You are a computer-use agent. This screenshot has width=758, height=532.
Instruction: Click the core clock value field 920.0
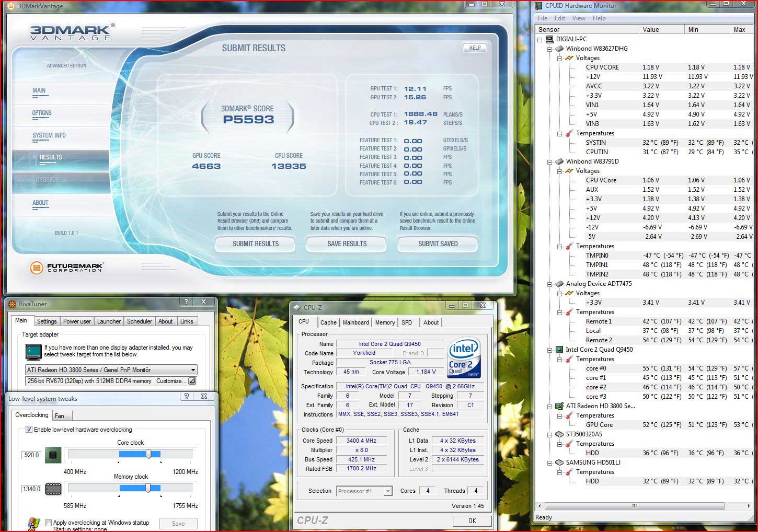pos(32,455)
